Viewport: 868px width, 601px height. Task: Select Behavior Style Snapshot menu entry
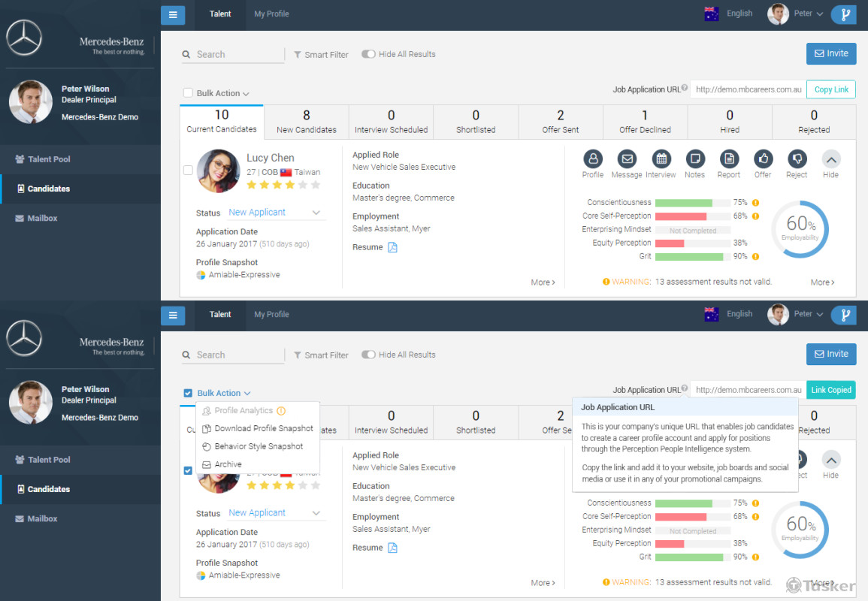pos(259,446)
